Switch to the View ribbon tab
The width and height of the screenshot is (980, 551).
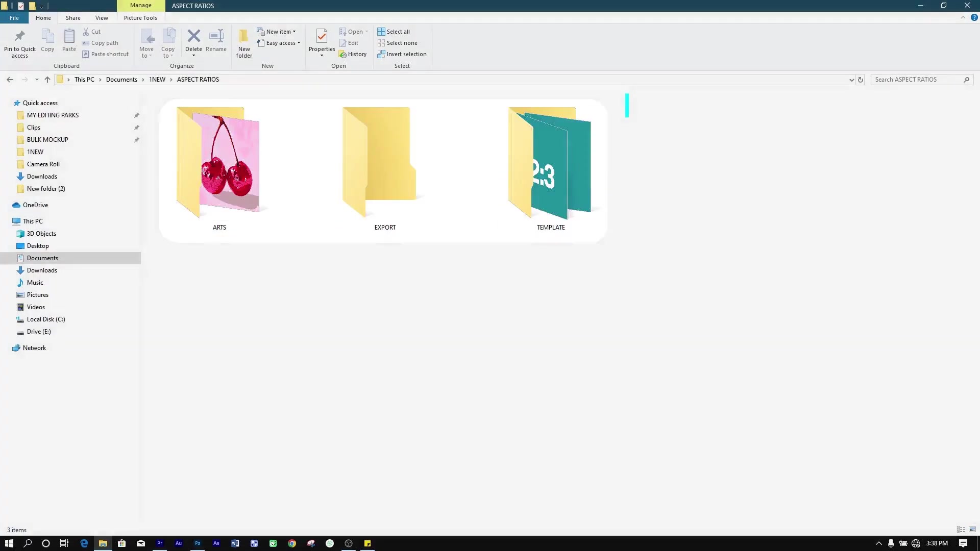tap(102, 17)
